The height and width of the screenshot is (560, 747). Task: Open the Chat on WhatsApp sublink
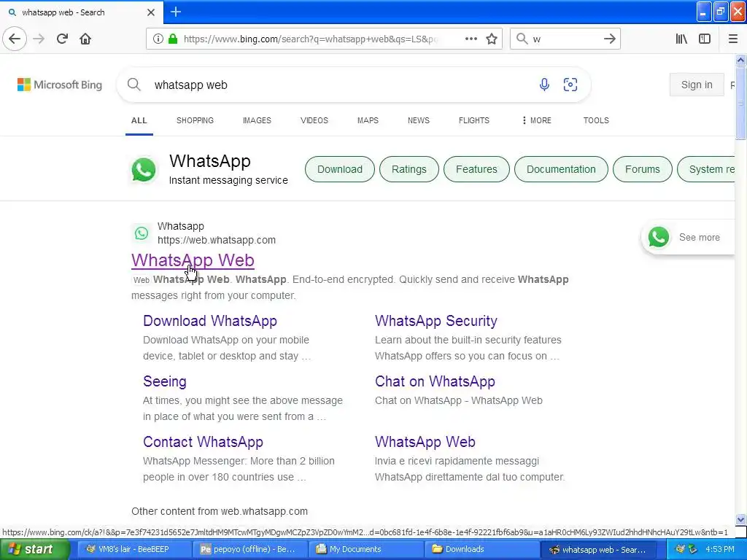(x=435, y=381)
